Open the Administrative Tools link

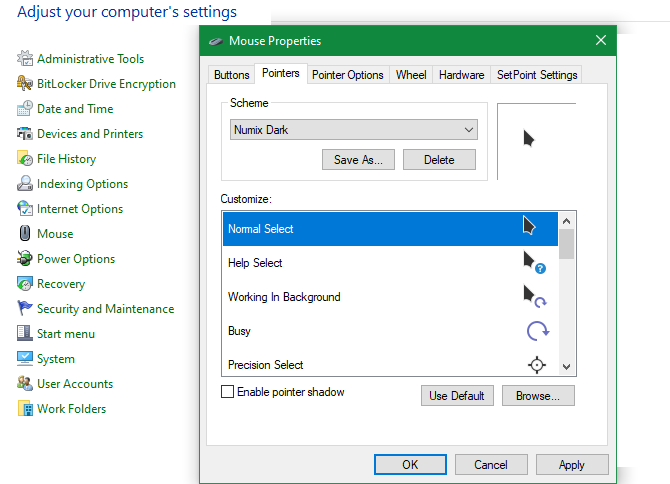pos(91,59)
